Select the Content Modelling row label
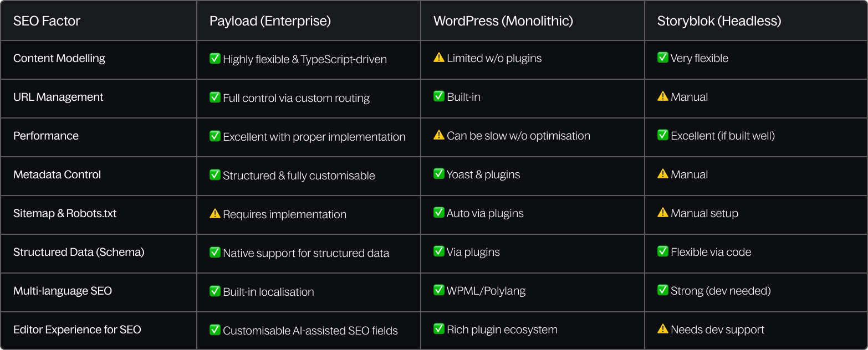 click(59, 58)
